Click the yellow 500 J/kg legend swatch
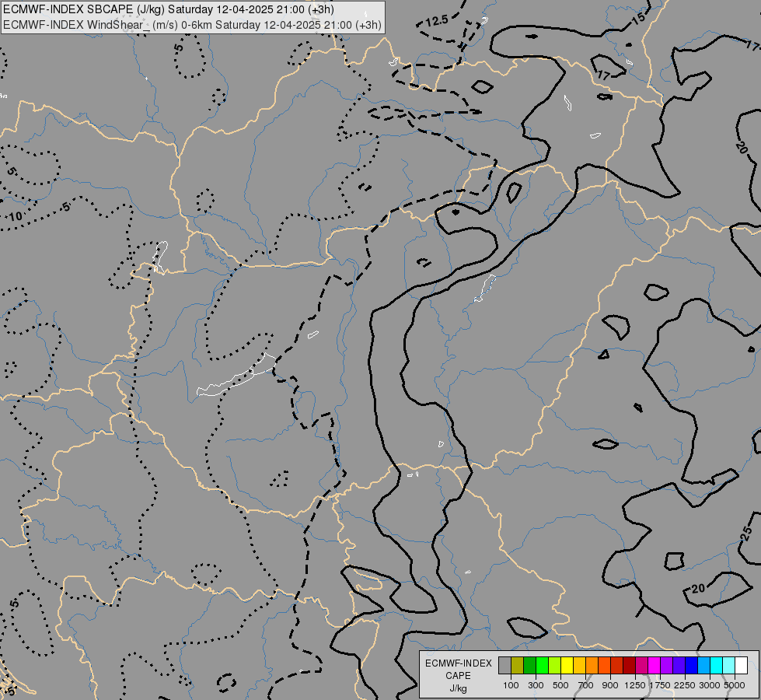Viewport: 761px width, 700px height. (567, 665)
